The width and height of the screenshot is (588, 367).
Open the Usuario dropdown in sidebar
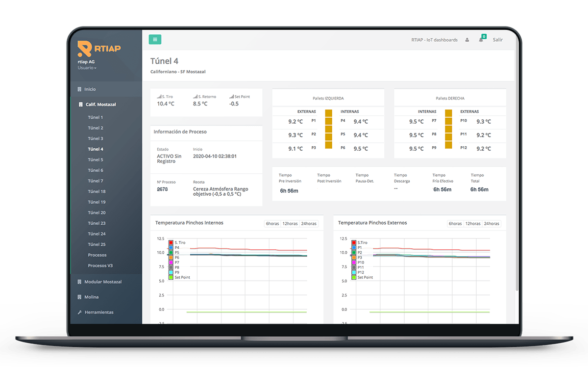(x=87, y=68)
